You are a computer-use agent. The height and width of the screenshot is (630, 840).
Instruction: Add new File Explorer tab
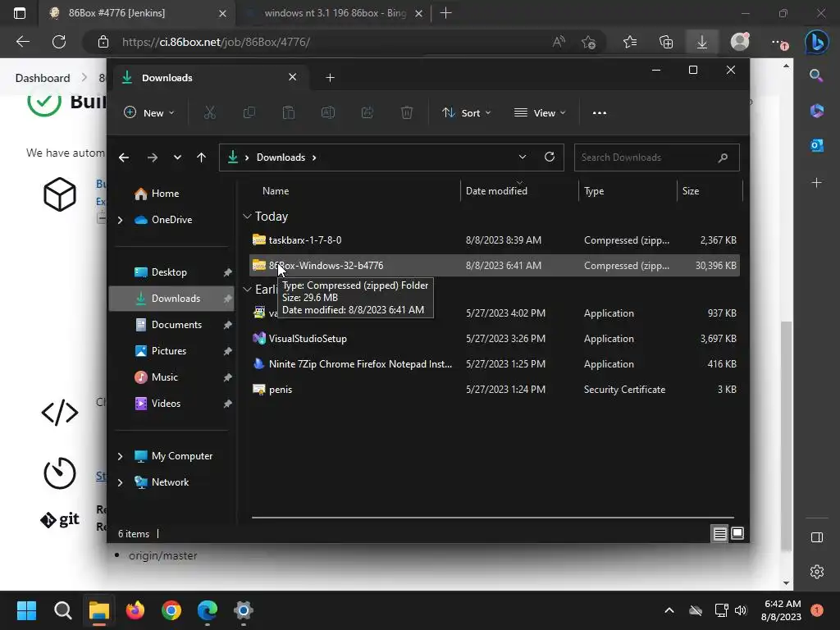[x=330, y=78]
